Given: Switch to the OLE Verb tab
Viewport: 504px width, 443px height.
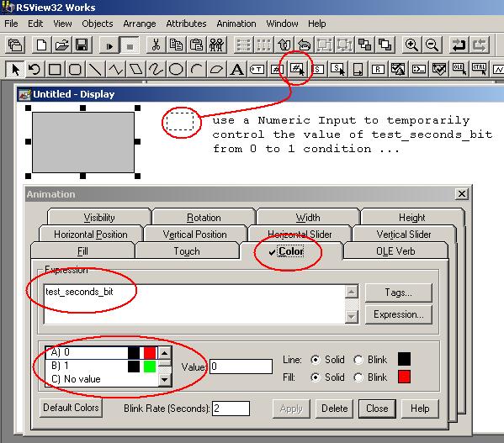Looking at the screenshot, I should [395, 251].
